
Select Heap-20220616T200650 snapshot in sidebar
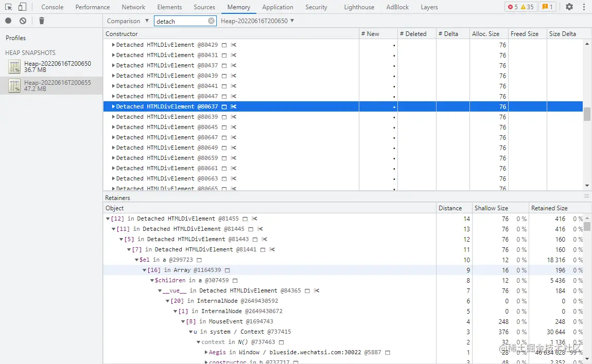click(x=51, y=66)
